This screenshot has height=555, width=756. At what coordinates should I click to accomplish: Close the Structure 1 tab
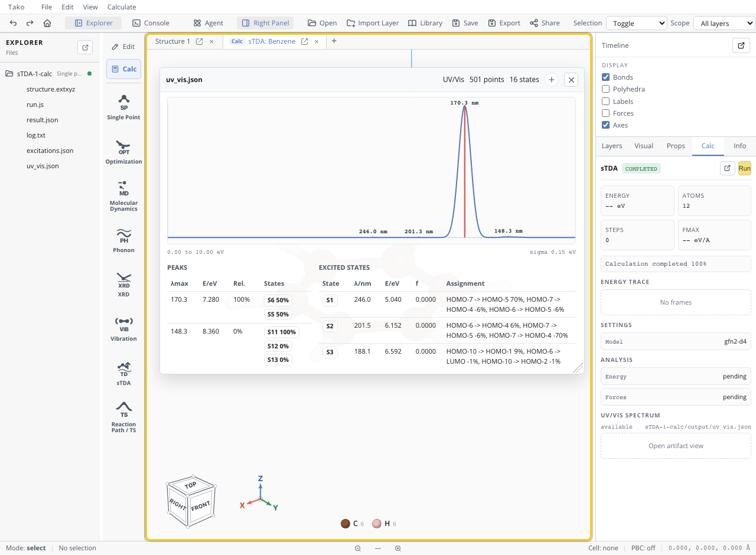pyautogui.click(x=211, y=41)
